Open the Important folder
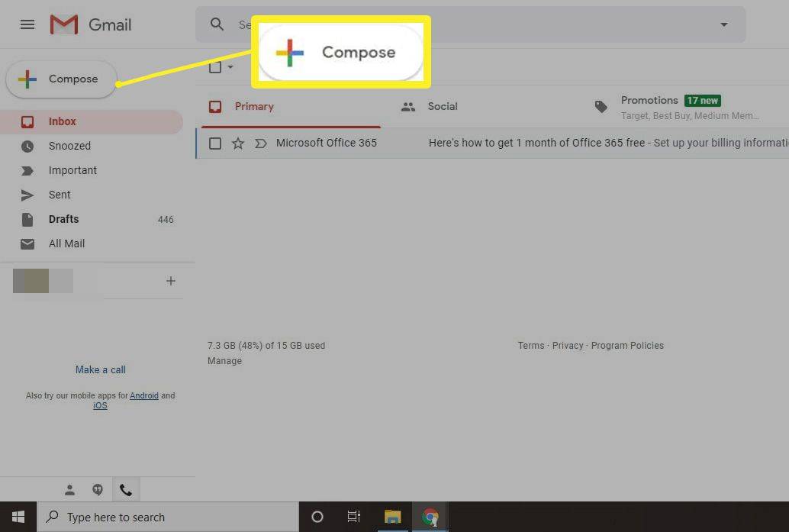This screenshot has width=789, height=532. click(91, 170)
